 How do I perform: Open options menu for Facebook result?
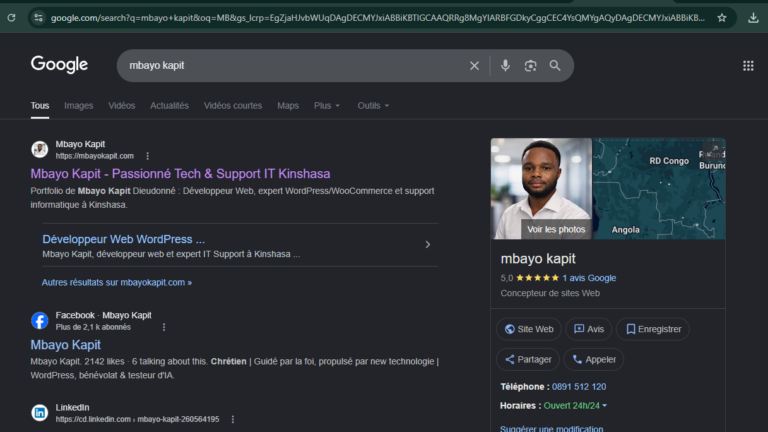(164, 327)
